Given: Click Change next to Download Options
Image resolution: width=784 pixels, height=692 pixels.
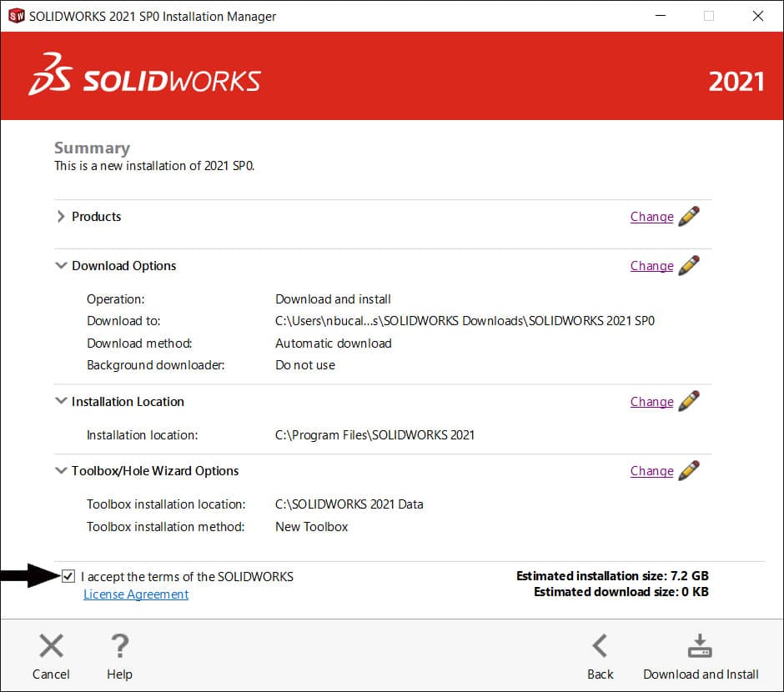Looking at the screenshot, I should pos(651,266).
